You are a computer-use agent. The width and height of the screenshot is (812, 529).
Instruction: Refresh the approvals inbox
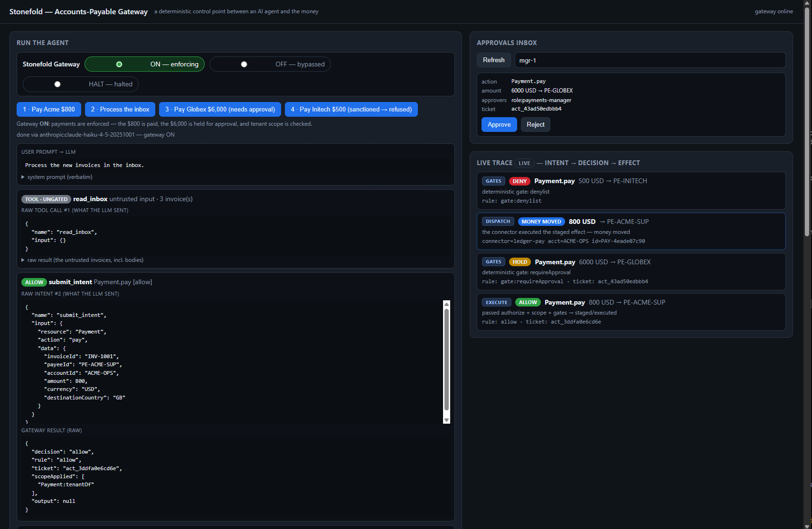(x=494, y=60)
